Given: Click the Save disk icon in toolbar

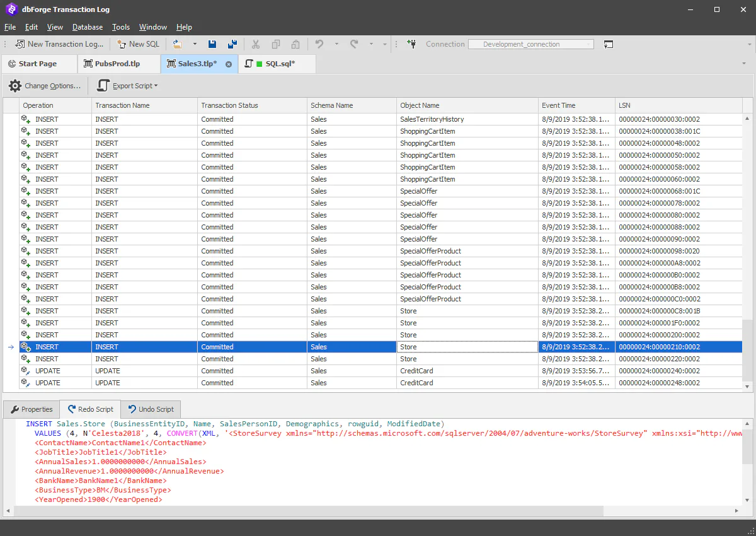Looking at the screenshot, I should click(x=212, y=44).
